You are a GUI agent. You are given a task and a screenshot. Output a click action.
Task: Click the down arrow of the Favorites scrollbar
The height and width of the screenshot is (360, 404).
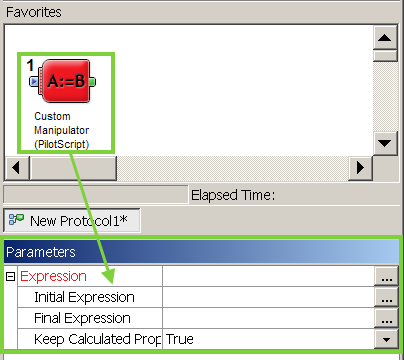click(385, 143)
